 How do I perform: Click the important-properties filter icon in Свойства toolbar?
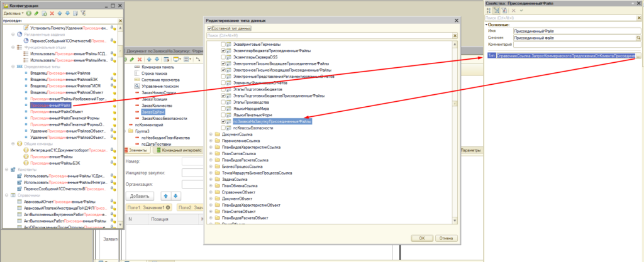504,10
